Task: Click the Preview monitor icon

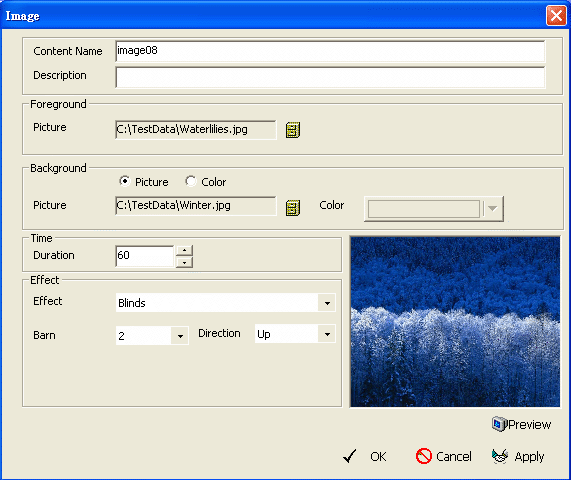Action: (x=499, y=424)
